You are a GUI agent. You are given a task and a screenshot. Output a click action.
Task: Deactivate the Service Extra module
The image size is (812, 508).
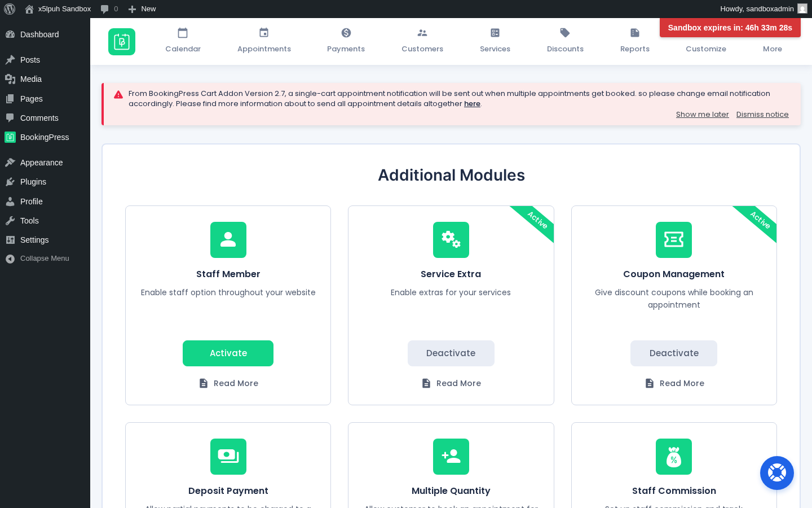click(x=451, y=353)
